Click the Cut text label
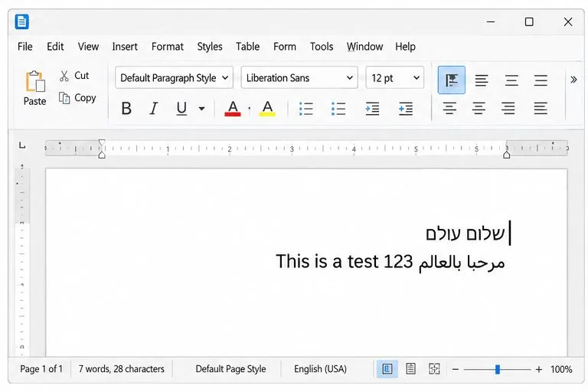The image size is (588, 392). pos(81,75)
